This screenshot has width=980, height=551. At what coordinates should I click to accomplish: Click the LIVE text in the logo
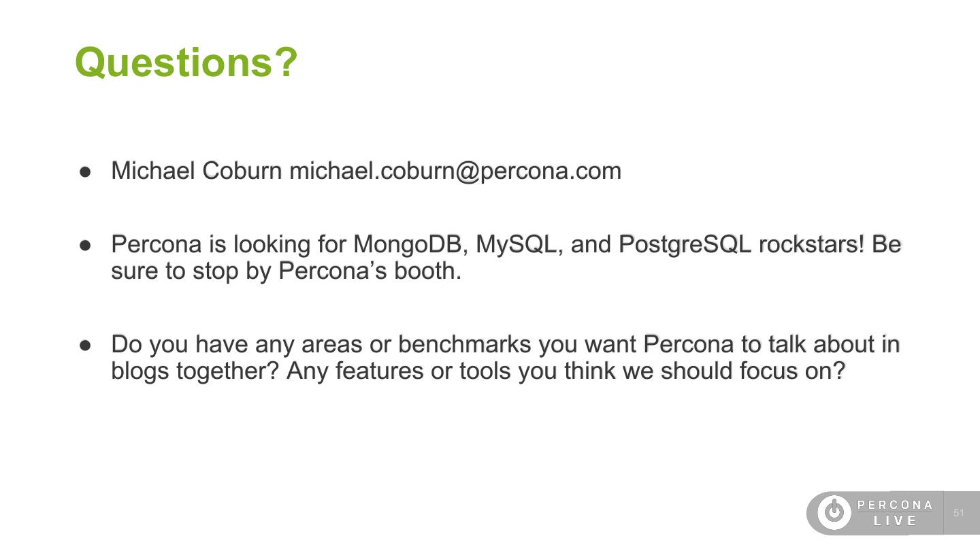coord(895,521)
